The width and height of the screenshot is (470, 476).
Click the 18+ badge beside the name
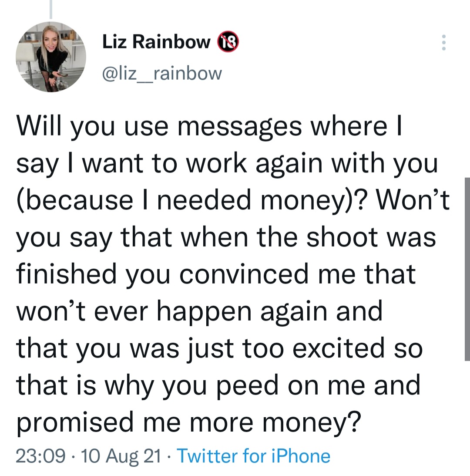(227, 42)
